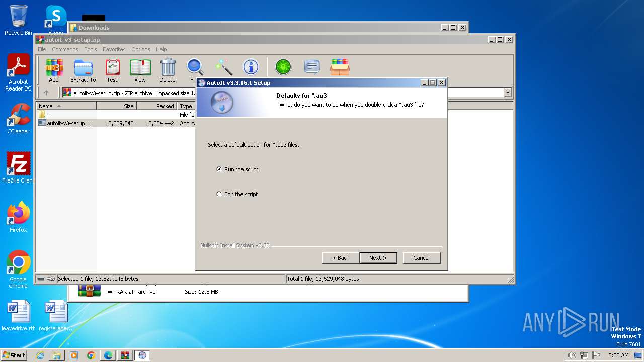Expand WinRAR address path dropdown
Viewport: 644px width, 362px height.
(x=508, y=93)
